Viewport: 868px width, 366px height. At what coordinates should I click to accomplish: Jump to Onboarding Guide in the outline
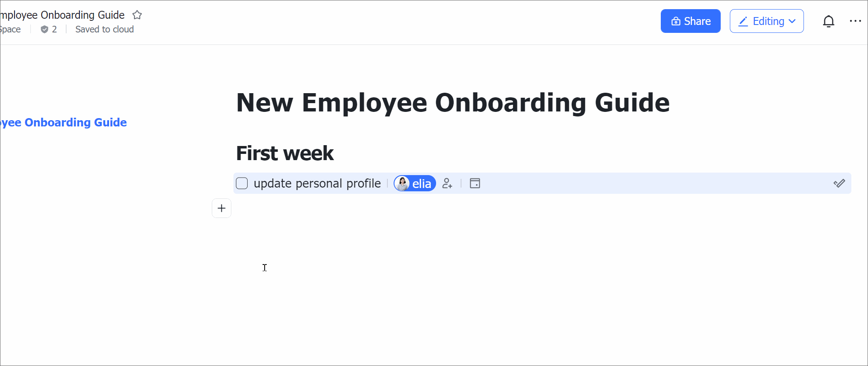64,122
